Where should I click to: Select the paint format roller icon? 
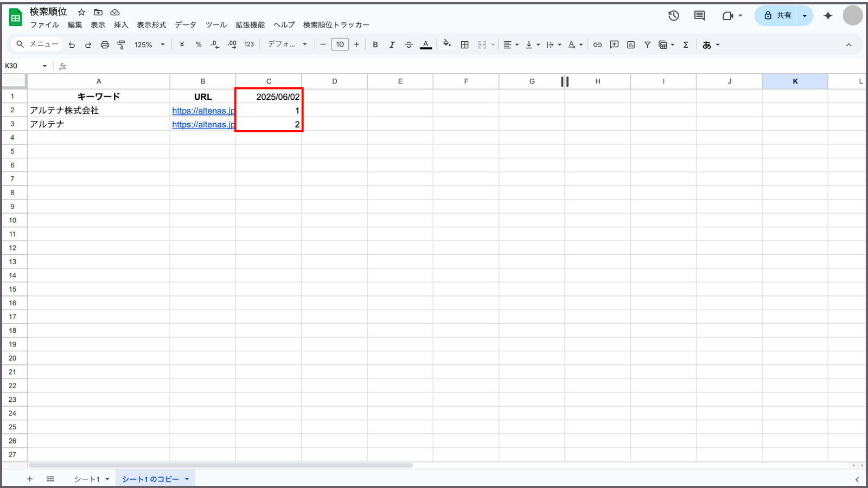[x=122, y=45]
